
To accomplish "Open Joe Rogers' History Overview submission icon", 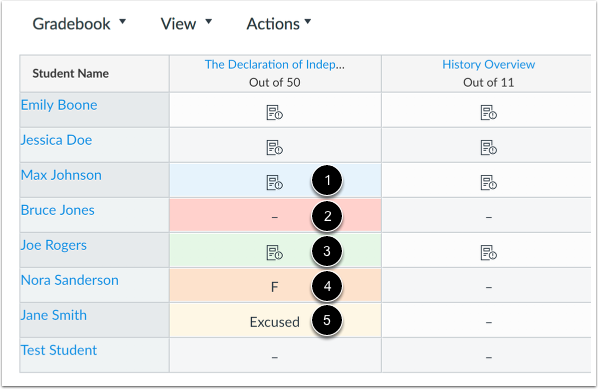I will (489, 252).
